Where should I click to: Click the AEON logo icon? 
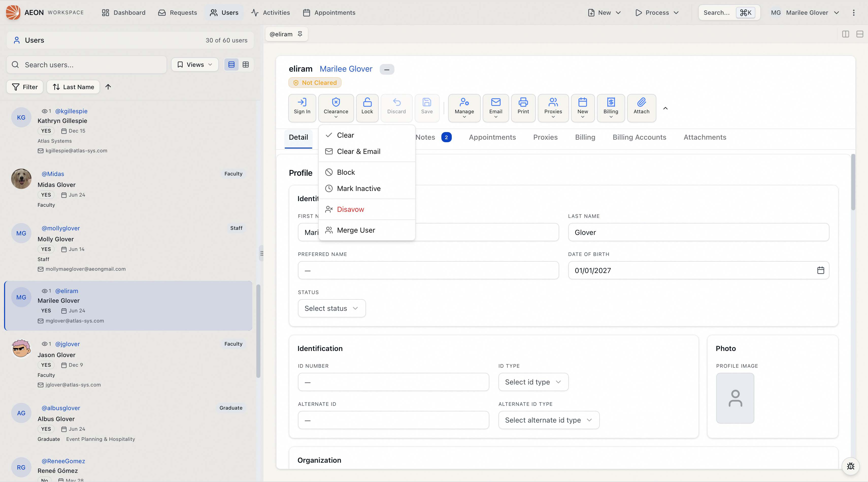click(x=13, y=12)
